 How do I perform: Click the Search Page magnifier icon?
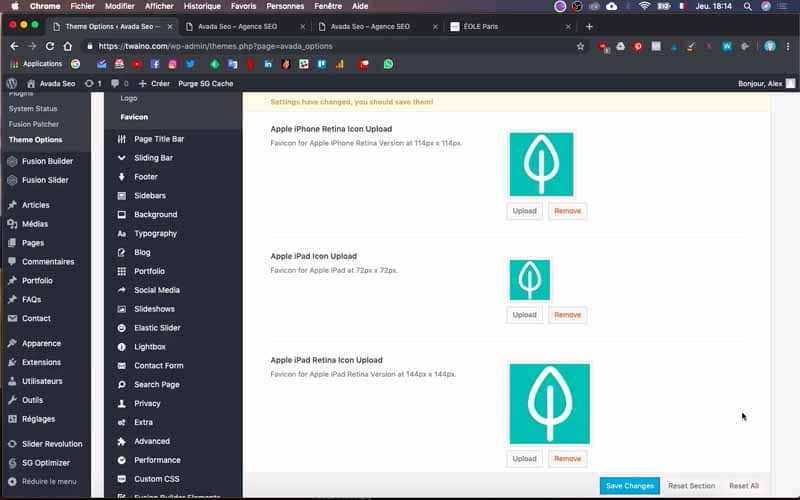tap(121, 385)
